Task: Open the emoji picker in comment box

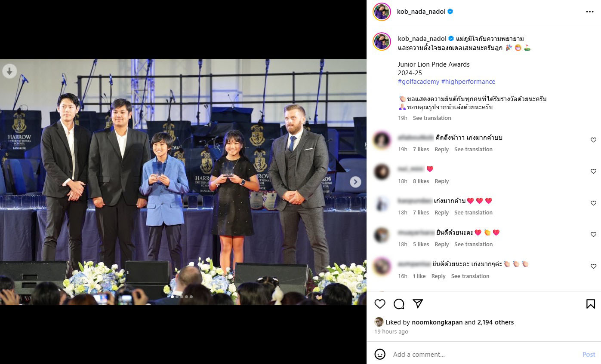Action: (380, 354)
